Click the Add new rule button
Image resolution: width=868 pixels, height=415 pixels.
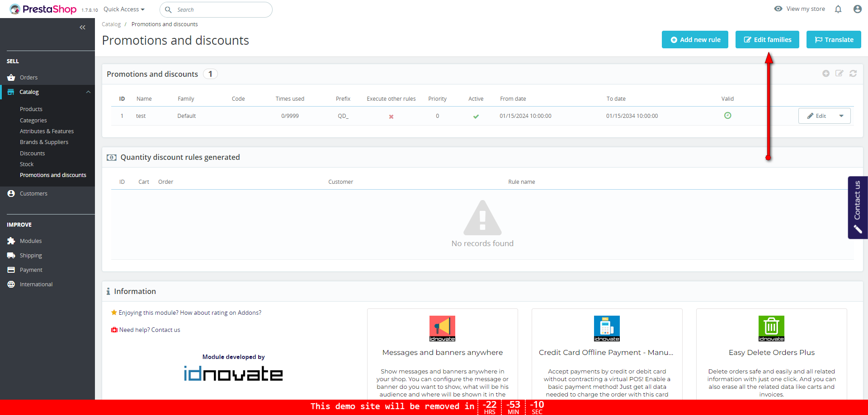[x=695, y=40]
